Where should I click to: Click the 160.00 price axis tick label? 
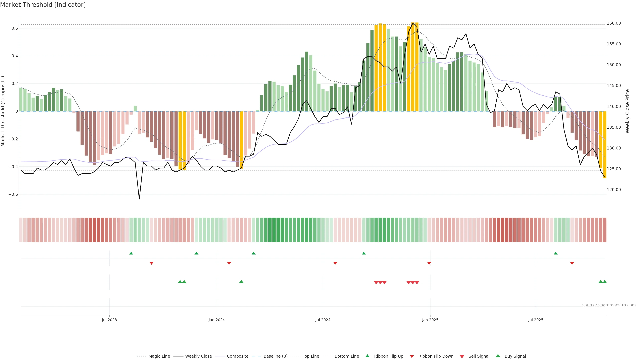point(614,23)
